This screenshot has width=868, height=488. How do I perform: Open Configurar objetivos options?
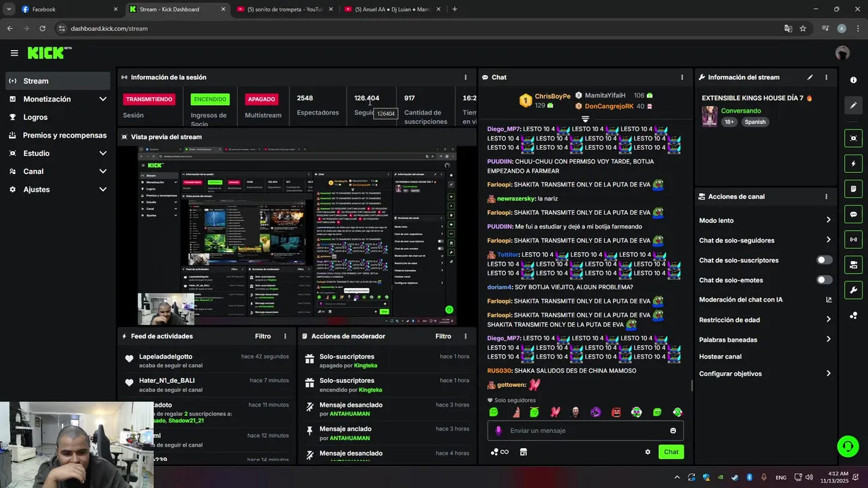pos(765,373)
